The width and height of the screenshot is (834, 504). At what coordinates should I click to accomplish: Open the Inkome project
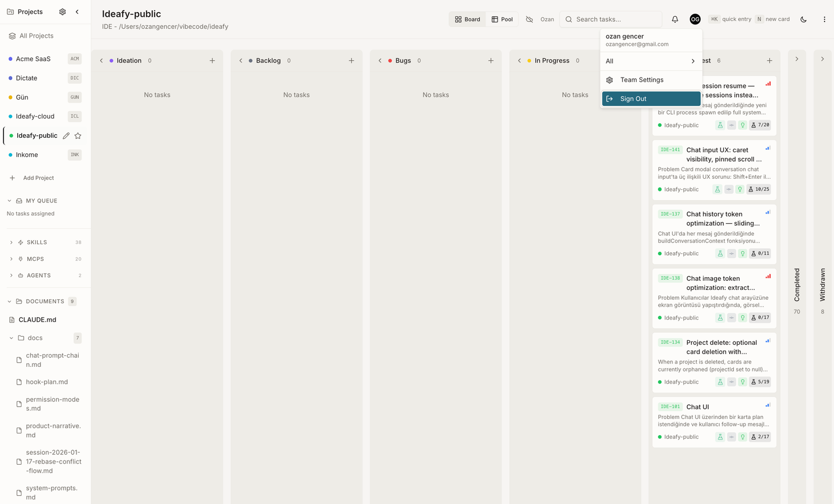click(45, 154)
